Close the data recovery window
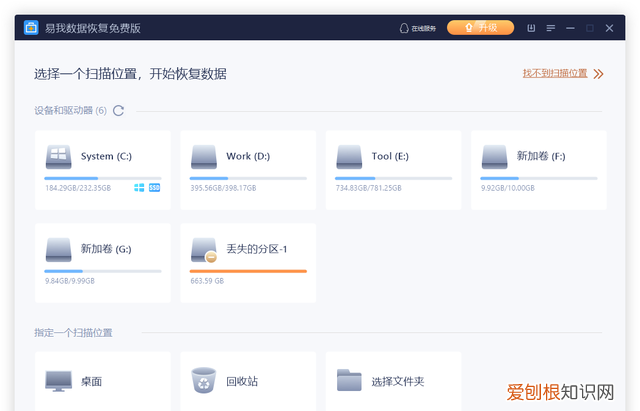 (609, 28)
